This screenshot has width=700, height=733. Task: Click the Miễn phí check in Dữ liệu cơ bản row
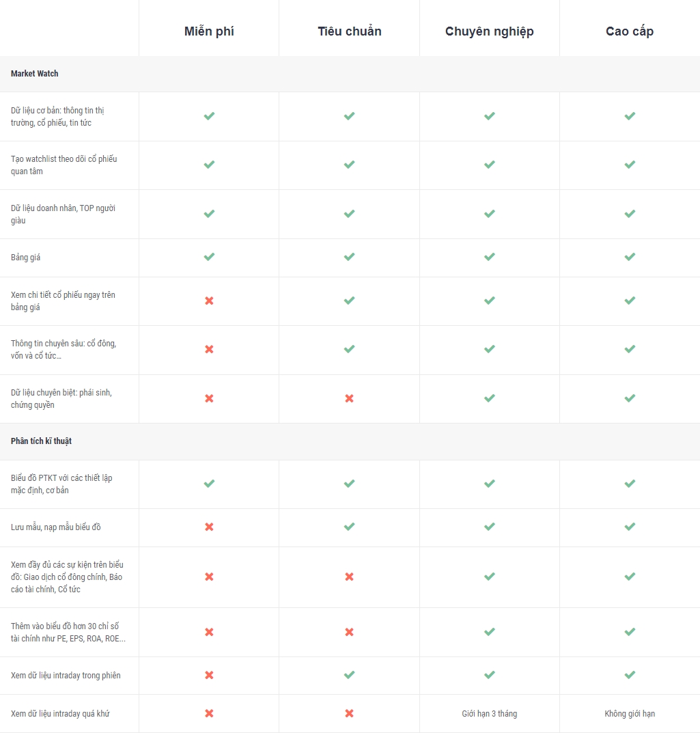[209, 116]
